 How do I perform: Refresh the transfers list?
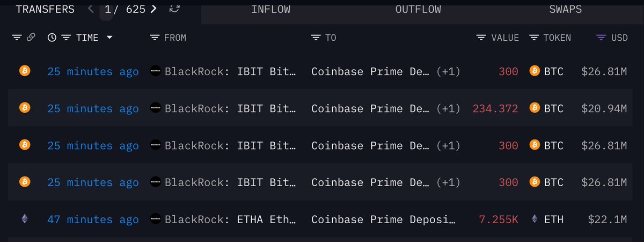pos(174,9)
